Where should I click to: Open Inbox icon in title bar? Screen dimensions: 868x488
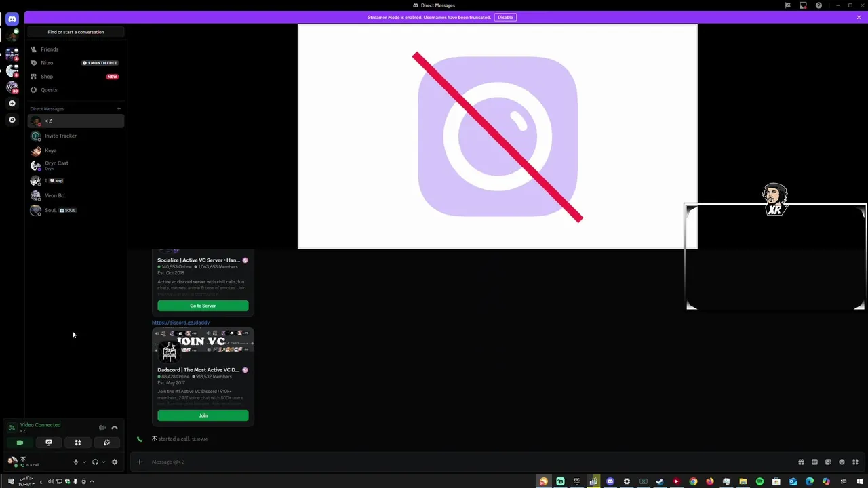point(803,5)
